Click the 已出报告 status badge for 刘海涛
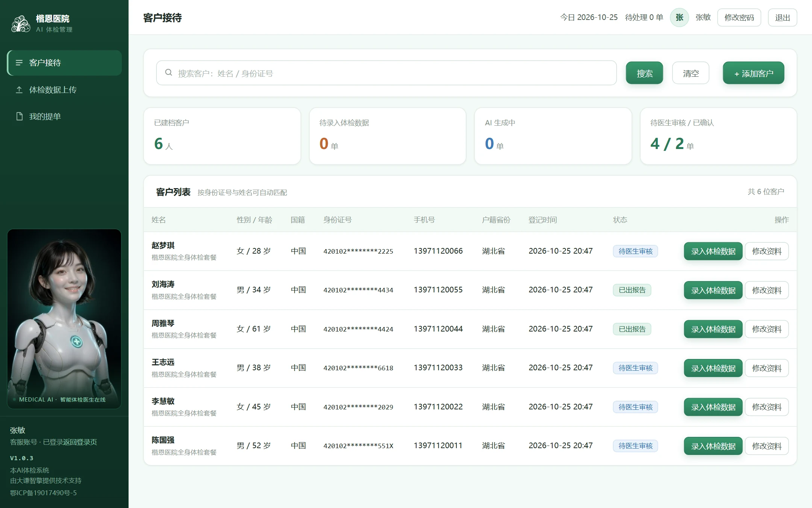Viewport: 812px width, 508px height. (x=632, y=290)
